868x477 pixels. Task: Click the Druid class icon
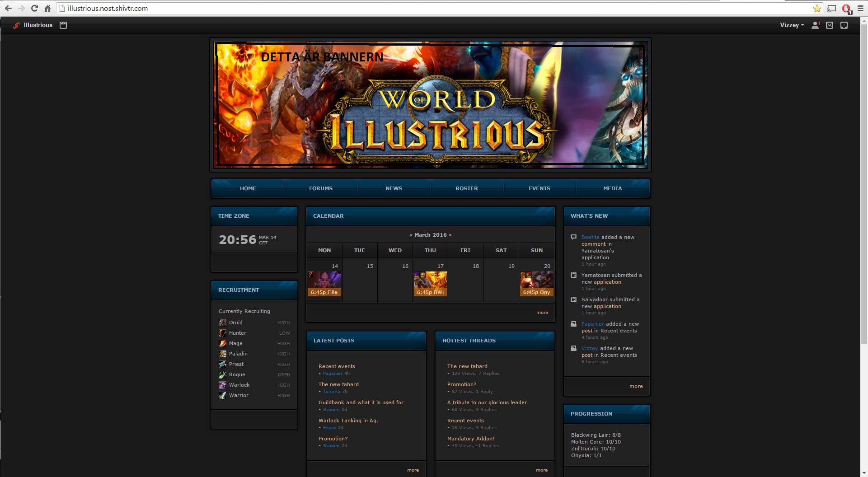(x=223, y=323)
